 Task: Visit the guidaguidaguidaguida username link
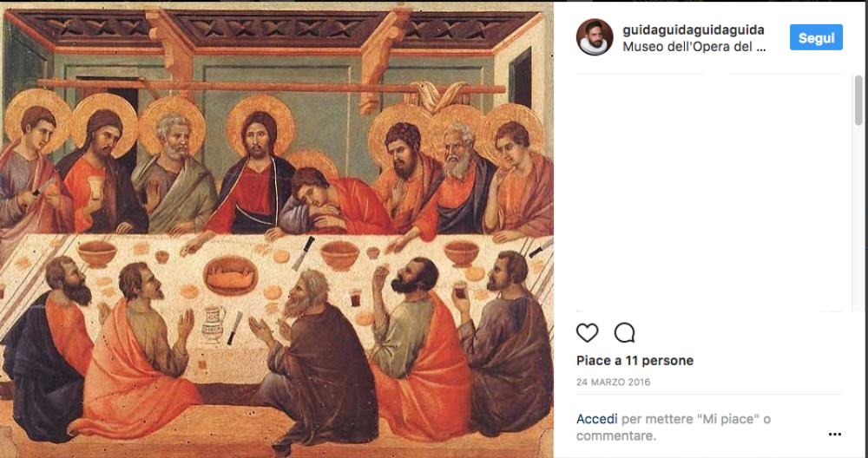click(x=693, y=29)
